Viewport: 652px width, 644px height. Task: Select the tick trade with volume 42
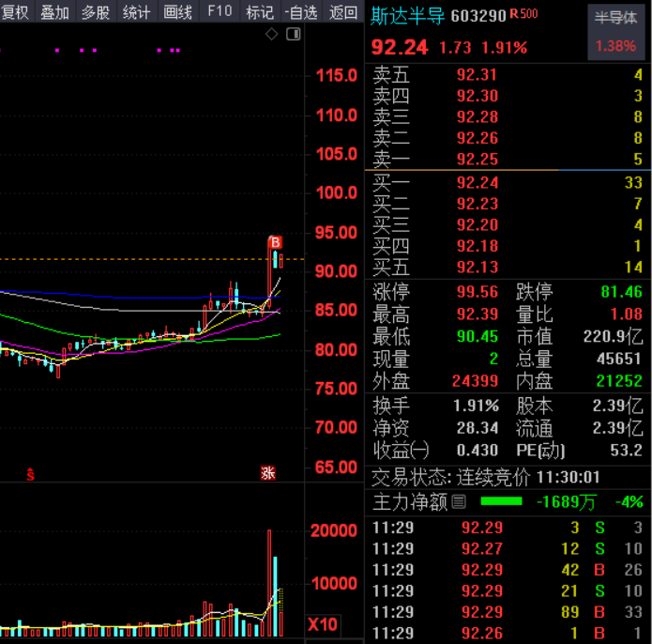pos(508,570)
